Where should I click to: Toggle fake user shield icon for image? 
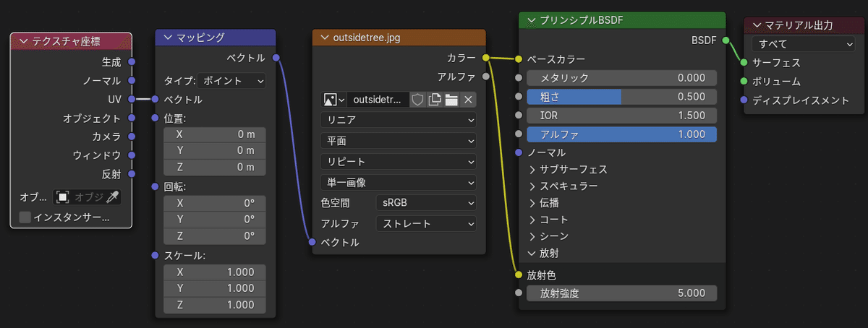tap(417, 100)
